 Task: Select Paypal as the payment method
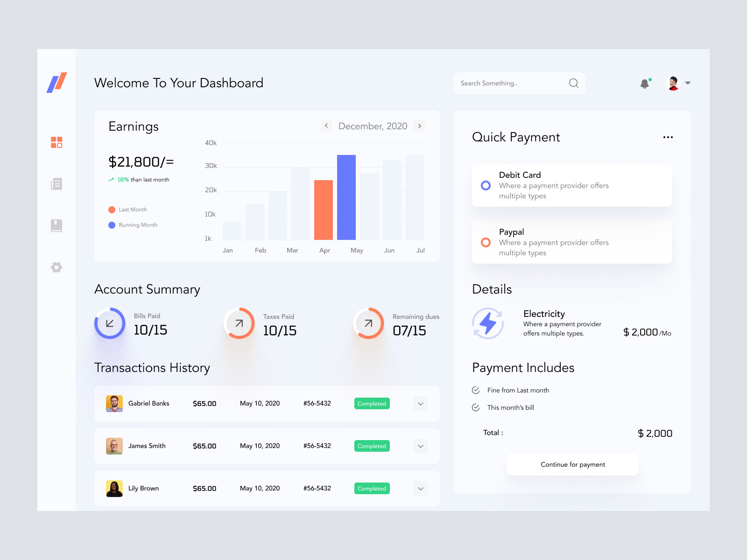pos(486,242)
